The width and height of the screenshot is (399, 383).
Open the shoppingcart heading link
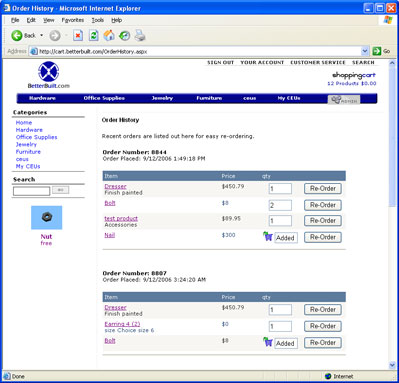pyautogui.click(x=354, y=75)
